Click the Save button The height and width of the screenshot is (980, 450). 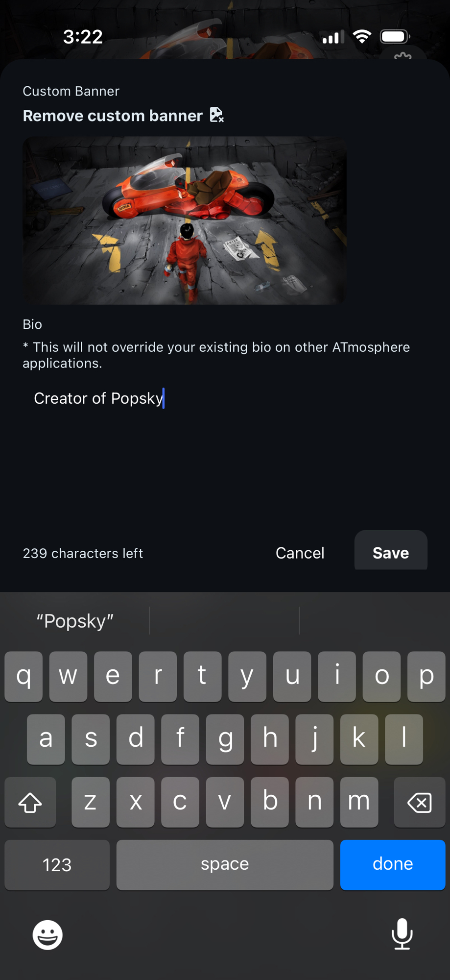[x=391, y=552]
